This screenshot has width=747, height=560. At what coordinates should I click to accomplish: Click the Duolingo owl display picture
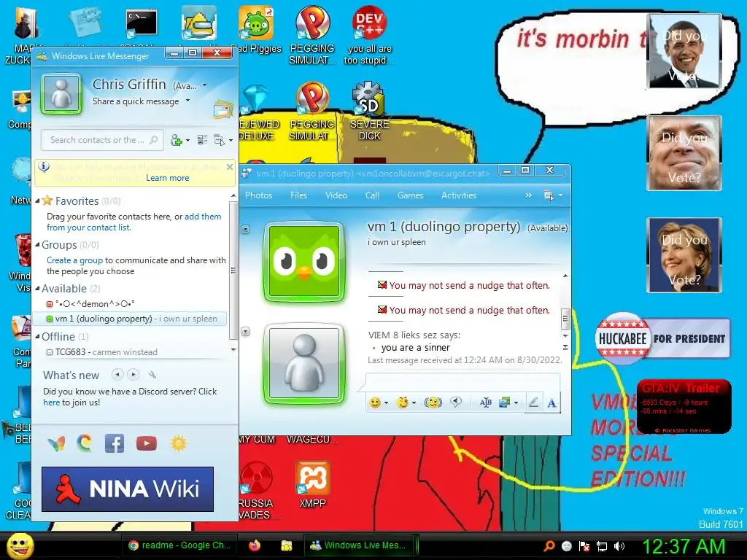pyautogui.click(x=304, y=262)
